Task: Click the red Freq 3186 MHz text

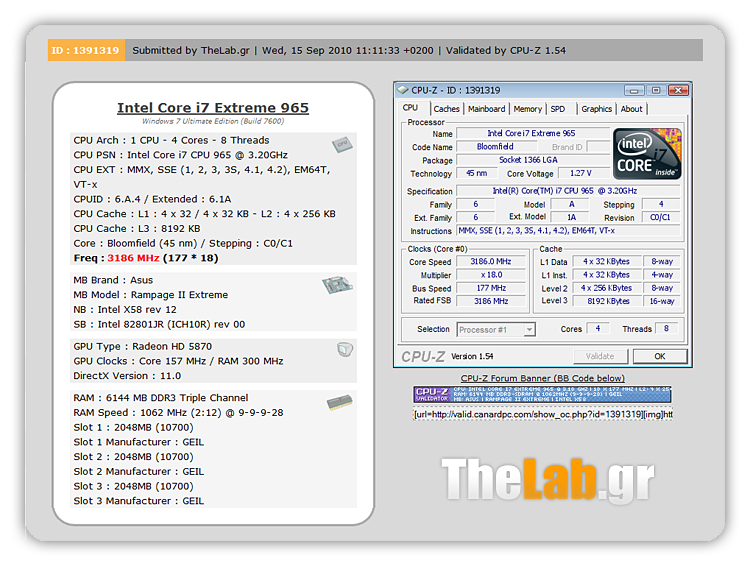Action: (x=133, y=258)
